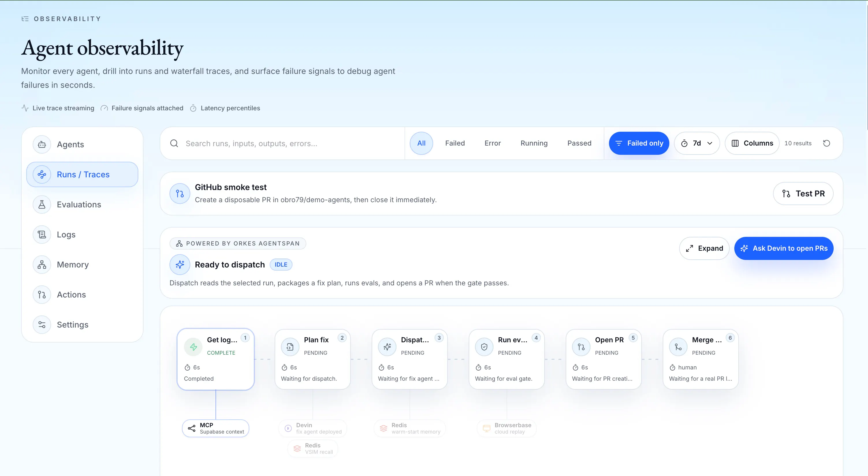This screenshot has height=476, width=868.
Task: Click the Actions pull-request icon
Action: [42, 294]
